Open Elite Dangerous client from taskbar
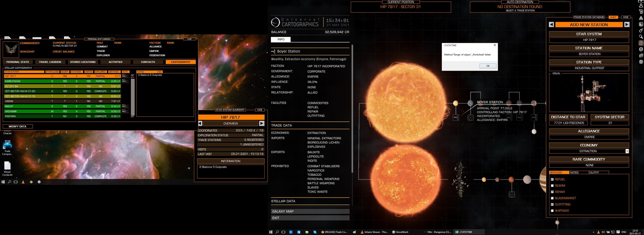 [438, 232]
